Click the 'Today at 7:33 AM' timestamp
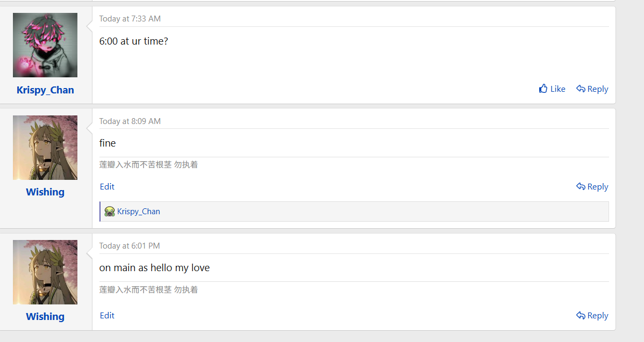This screenshot has width=644, height=342. [130, 19]
